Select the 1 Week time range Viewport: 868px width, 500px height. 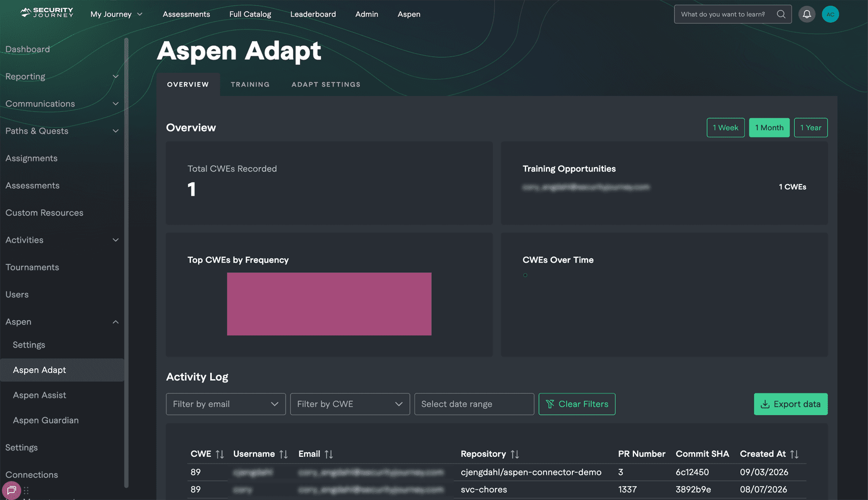coord(726,128)
